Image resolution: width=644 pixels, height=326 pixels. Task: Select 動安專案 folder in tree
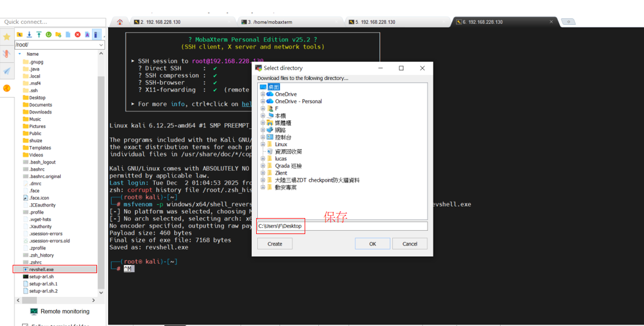[285, 187]
